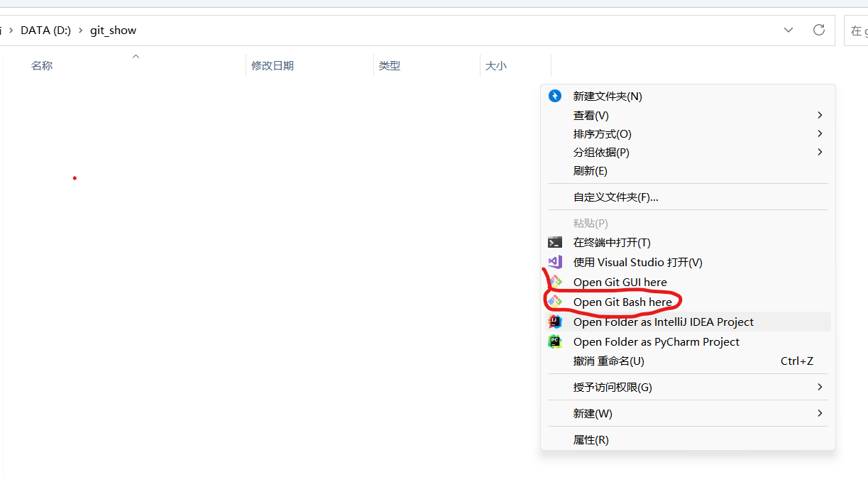The width and height of the screenshot is (868, 477).
Task: Open the 查看(V) menu entry
Action: [688, 115]
